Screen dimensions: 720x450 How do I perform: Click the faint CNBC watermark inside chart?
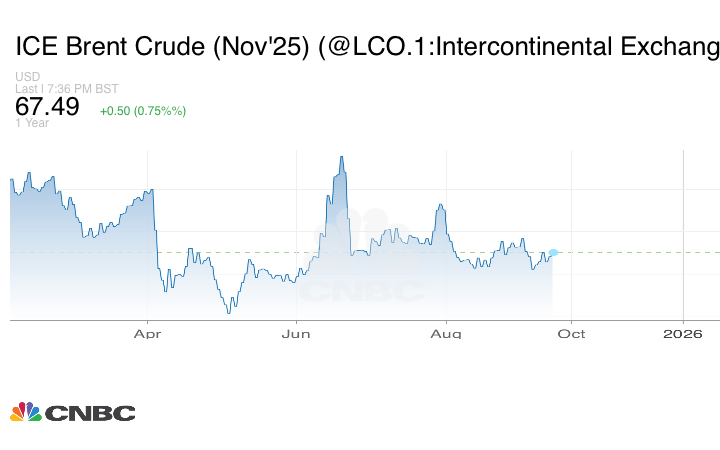point(362,291)
